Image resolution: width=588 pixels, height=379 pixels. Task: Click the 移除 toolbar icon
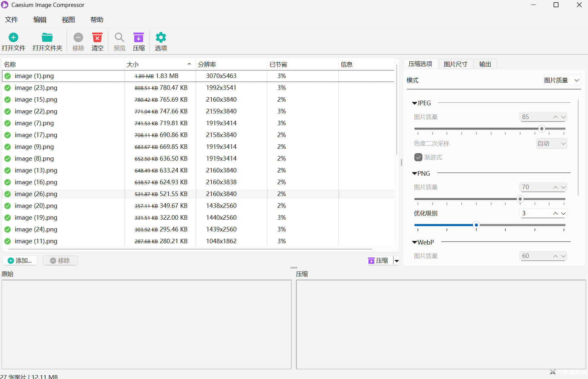pos(78,37)
